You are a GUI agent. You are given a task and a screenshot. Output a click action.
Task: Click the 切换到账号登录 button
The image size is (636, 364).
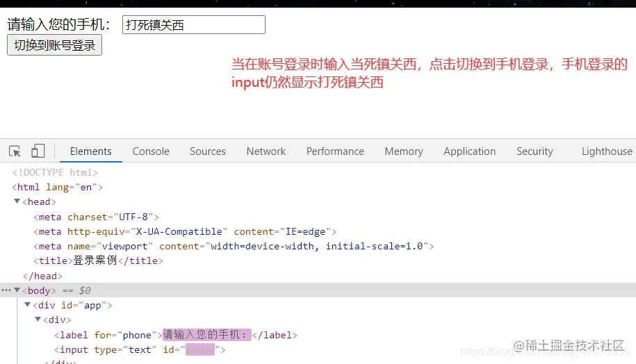54,45
